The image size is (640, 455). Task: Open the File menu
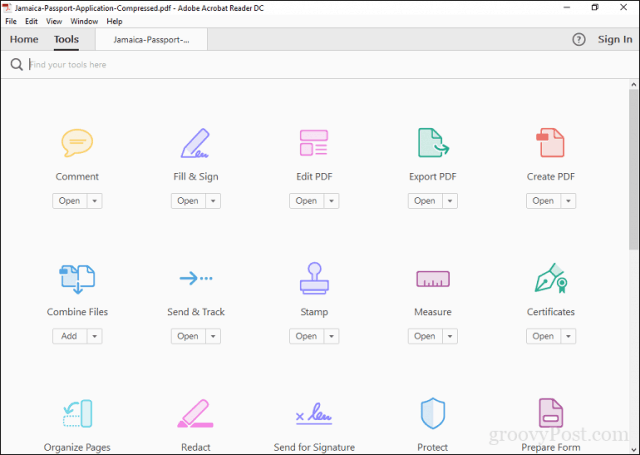(11, 21)
